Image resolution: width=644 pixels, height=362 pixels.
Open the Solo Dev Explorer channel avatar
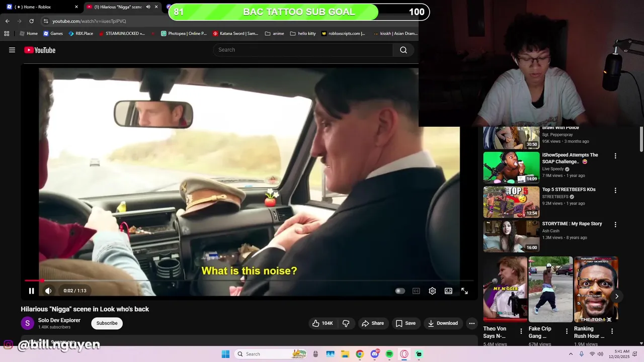click(x=27, y=323)
